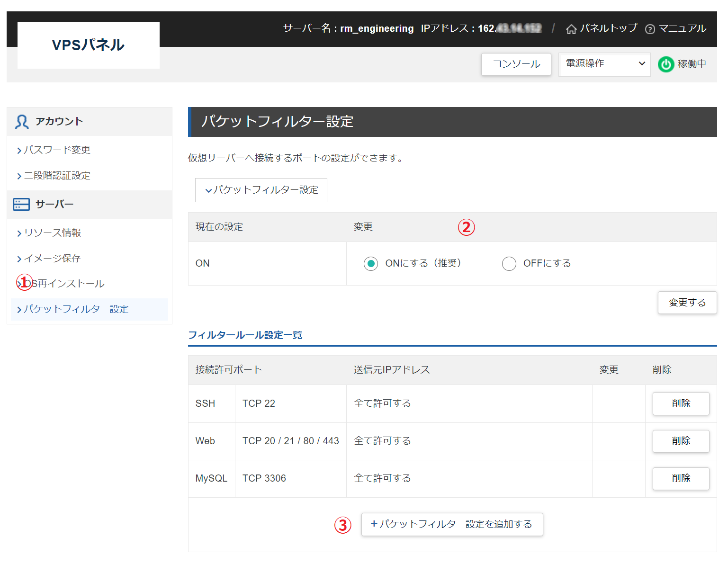Click the green 稼働中 power status icon
Image resolution: width=728 pixels, height=564 pixels.
click(666, 64)
